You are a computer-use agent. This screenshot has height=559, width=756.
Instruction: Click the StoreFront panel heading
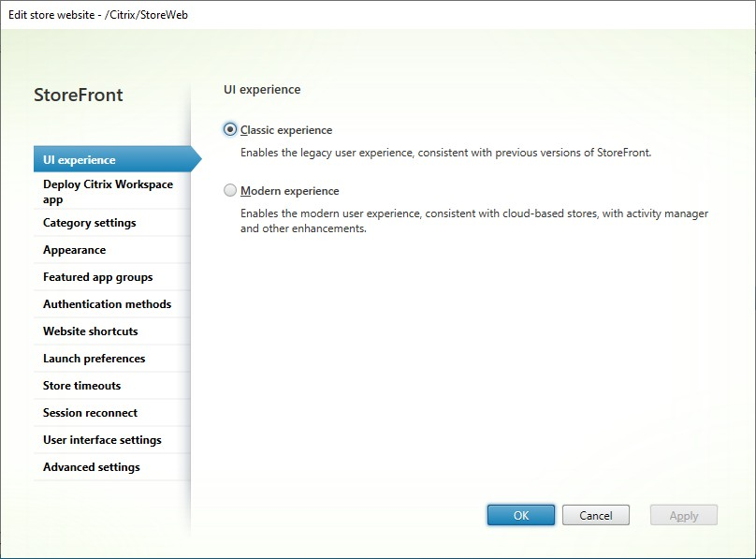pos(78,95)
